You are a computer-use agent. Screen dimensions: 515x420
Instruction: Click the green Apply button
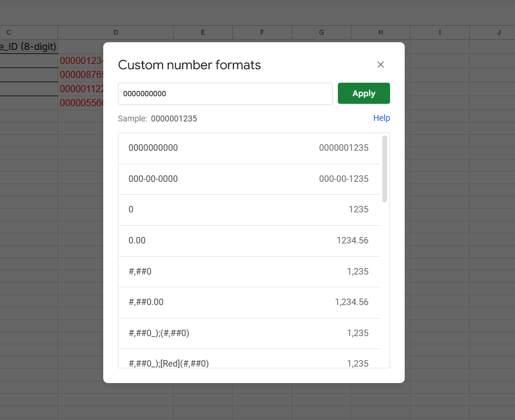pyautogui.click(x=364, y=94)
